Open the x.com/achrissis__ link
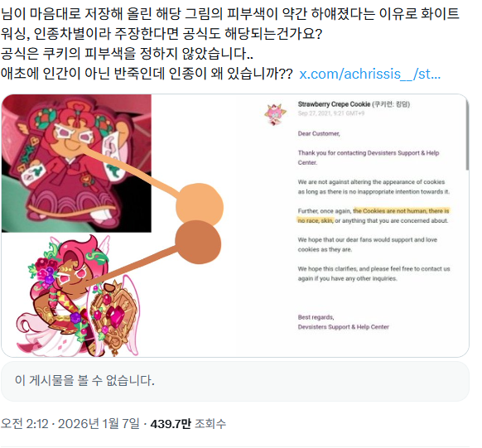 370,74
